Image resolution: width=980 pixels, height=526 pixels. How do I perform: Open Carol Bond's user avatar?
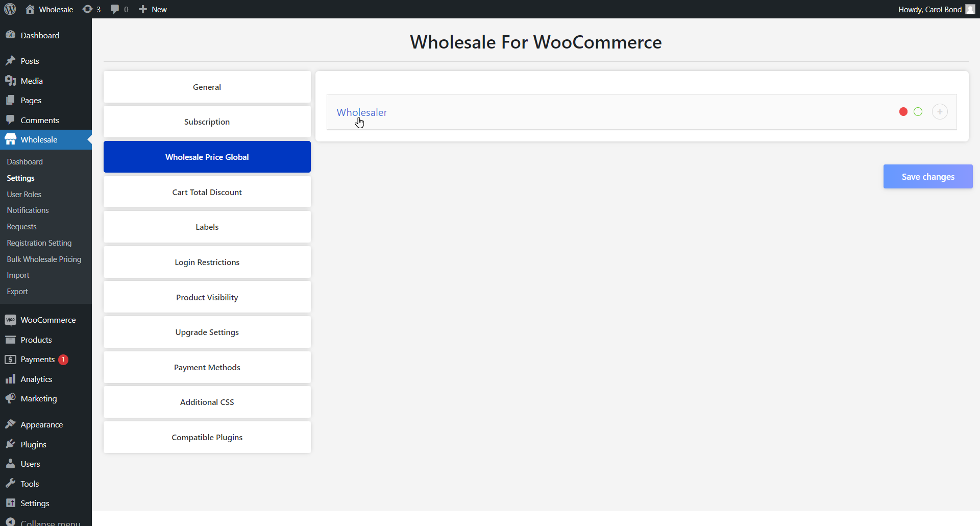[970, 9]
